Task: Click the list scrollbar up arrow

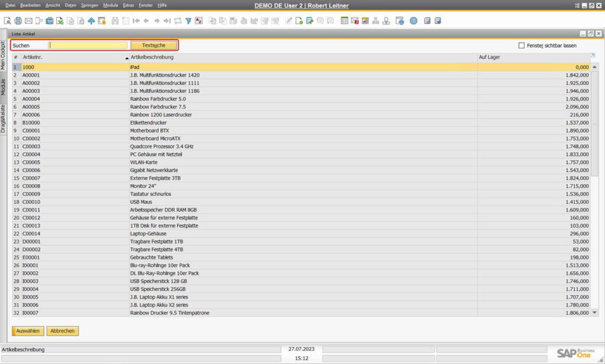Action: 594,67
